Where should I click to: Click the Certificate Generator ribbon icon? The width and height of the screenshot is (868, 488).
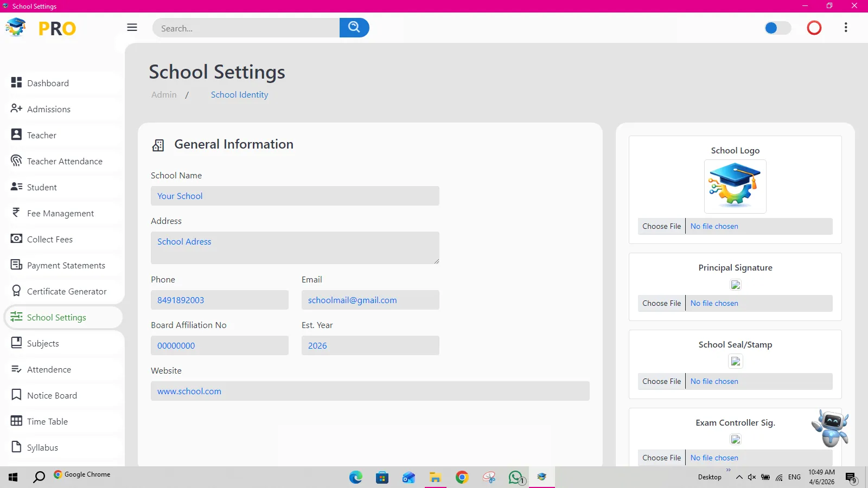point(16,291)
